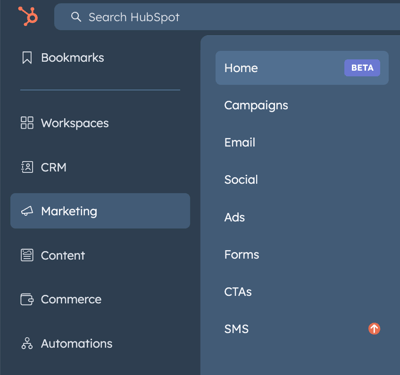Click the Bookmarks ribbon icon
This screenshot has height=375, width=400.
click(x=27, y=58)
